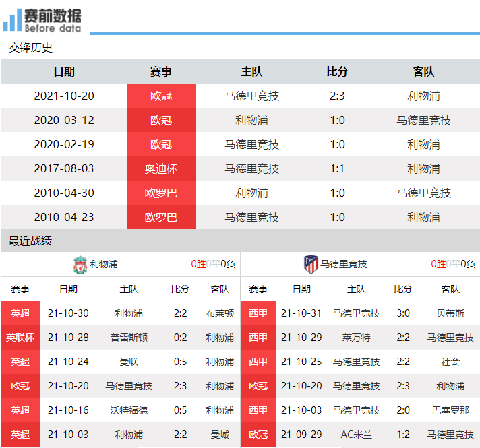Image resolution: width=480 pixels, height=448 pixels.
Task: Click the 沃特福德 home team cell
Action: [x=129, y=410]
